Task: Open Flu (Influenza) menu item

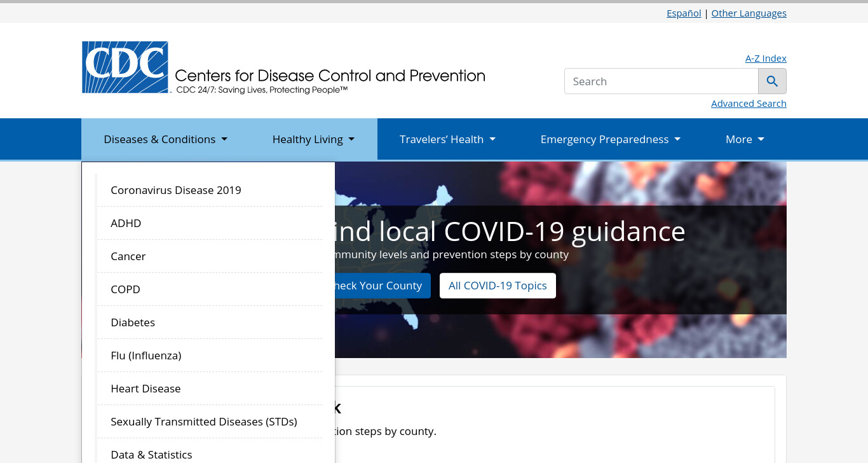Action: 210,356
